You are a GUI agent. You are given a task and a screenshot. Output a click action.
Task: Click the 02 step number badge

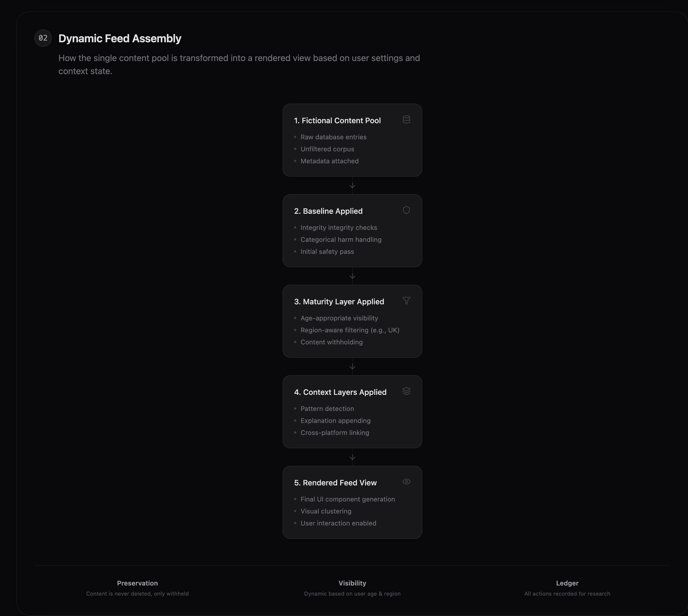pos(43,38)
